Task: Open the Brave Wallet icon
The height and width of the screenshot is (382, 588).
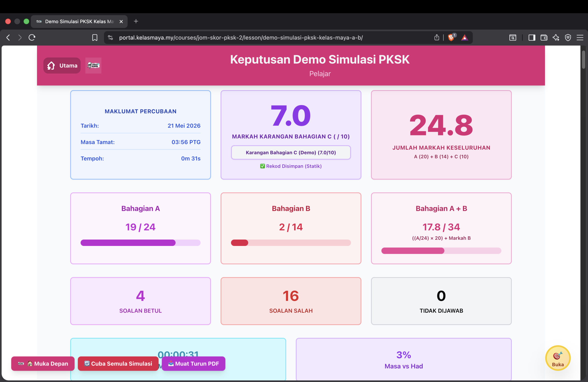Action: pyautogui.click(x=544, y=37)
